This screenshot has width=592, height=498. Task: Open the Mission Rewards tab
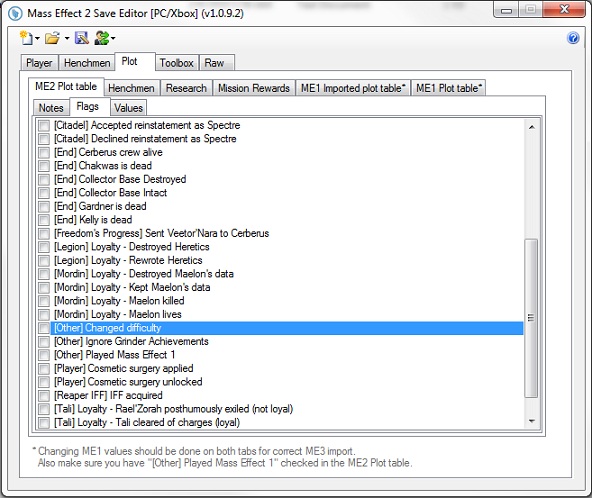[254, 88]
